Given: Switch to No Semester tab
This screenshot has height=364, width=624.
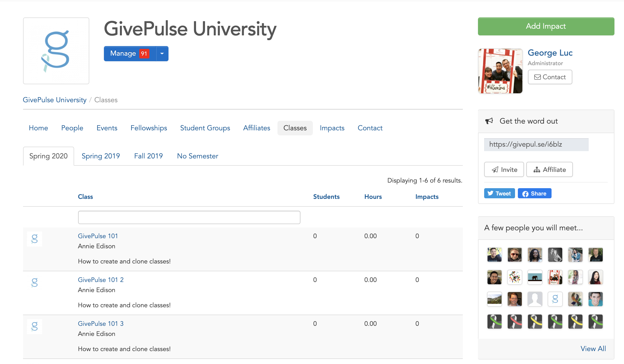Looking at the screenshot, I should (x=197, y=156).
